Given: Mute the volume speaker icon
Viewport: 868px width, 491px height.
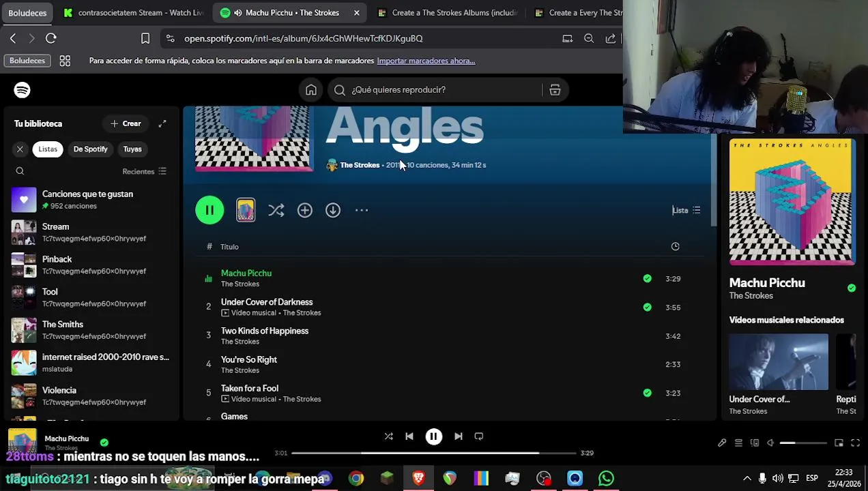Looking at the screenshot, I should point(770,443).
